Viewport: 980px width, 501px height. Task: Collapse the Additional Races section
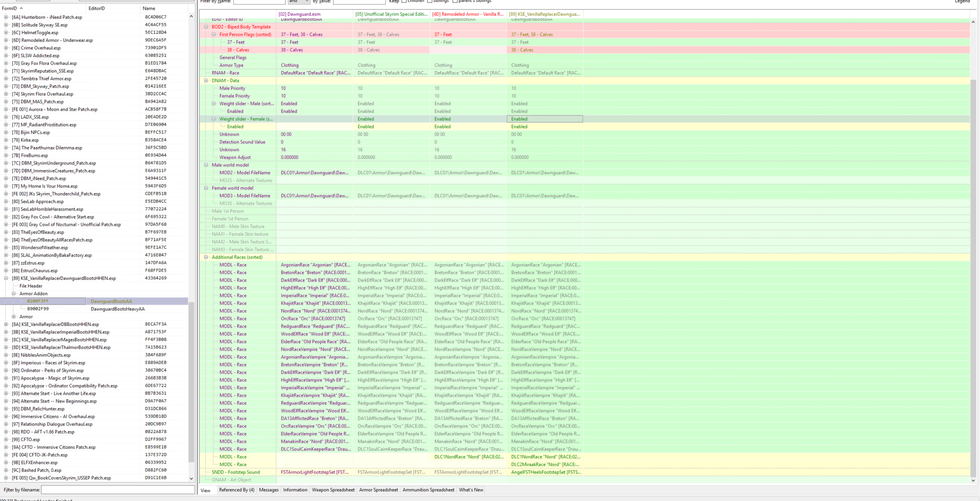pos(206,257)
